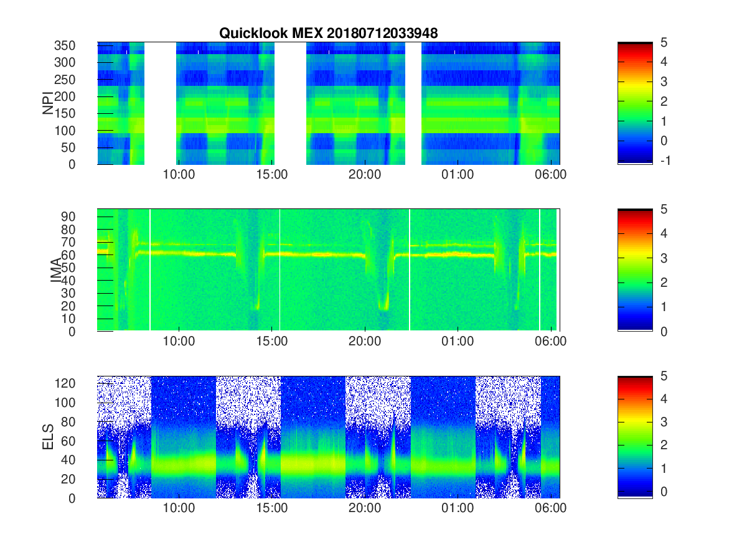
Task: Click ELS panel's '10:00' time label
Action: [179, 508]
